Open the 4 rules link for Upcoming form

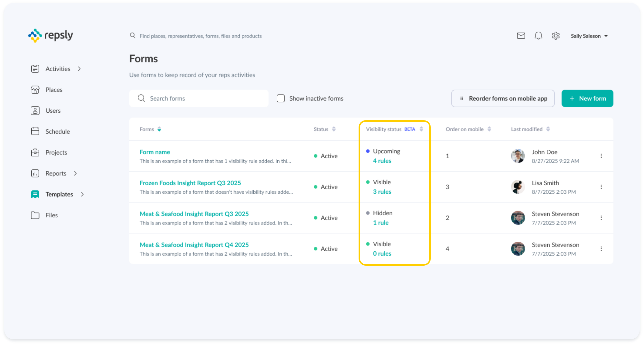tap(382, 161)
